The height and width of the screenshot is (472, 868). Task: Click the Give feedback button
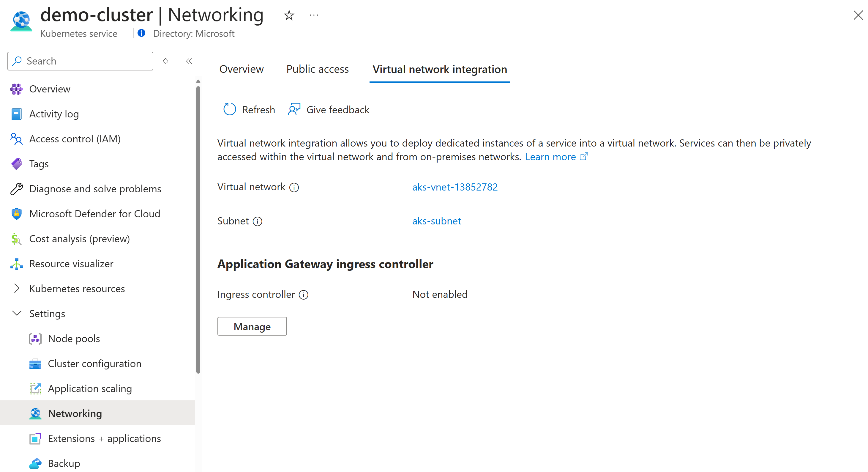pyautogui.click(x=329, y=110)
